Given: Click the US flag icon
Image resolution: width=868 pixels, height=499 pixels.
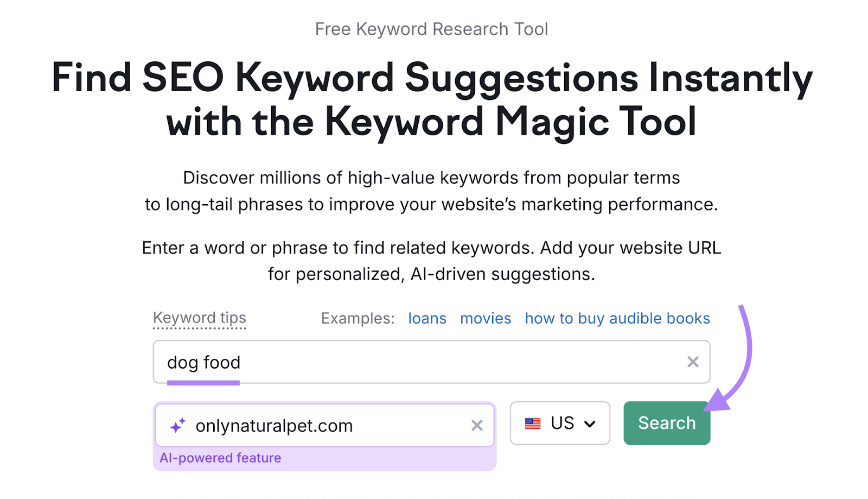Looking at the screenshot, I should [534, 423].
